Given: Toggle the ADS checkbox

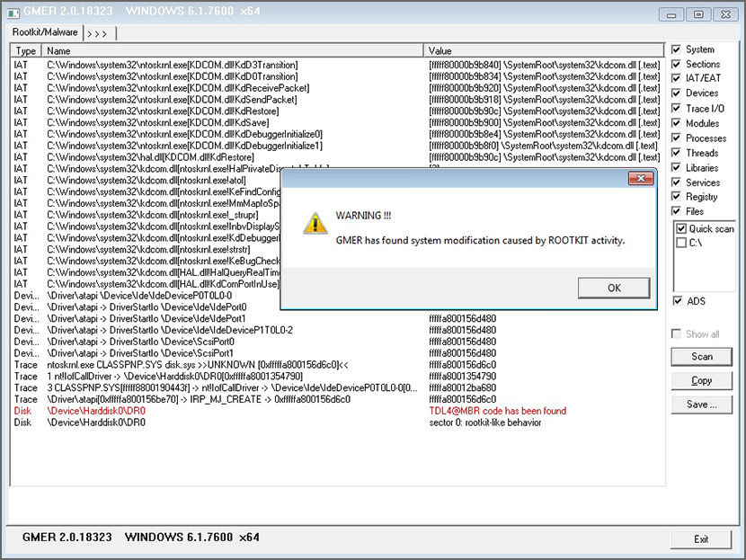Looking at the screenshot, I should point(678,301).
